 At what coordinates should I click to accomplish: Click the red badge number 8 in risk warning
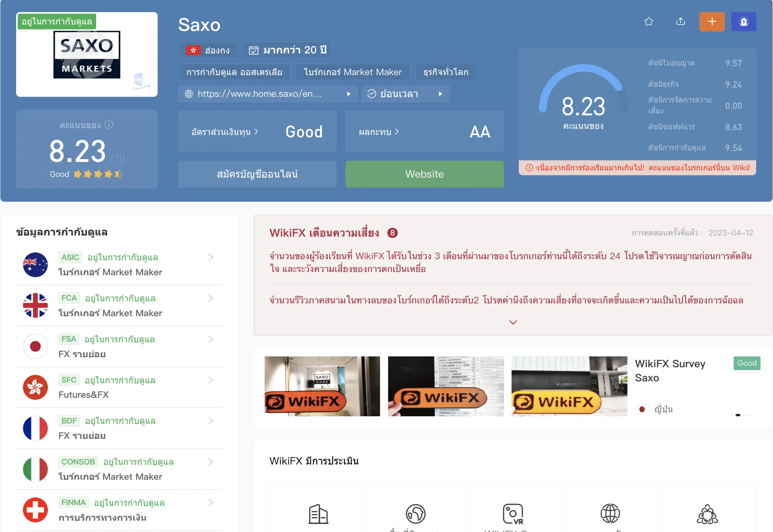coord(392,233)
